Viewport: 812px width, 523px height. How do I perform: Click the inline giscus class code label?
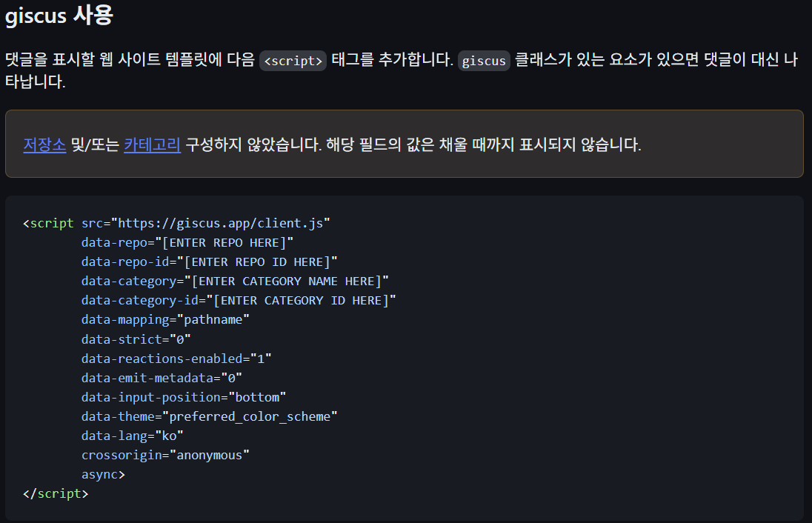pyautogui.click(x=484, y=61)
